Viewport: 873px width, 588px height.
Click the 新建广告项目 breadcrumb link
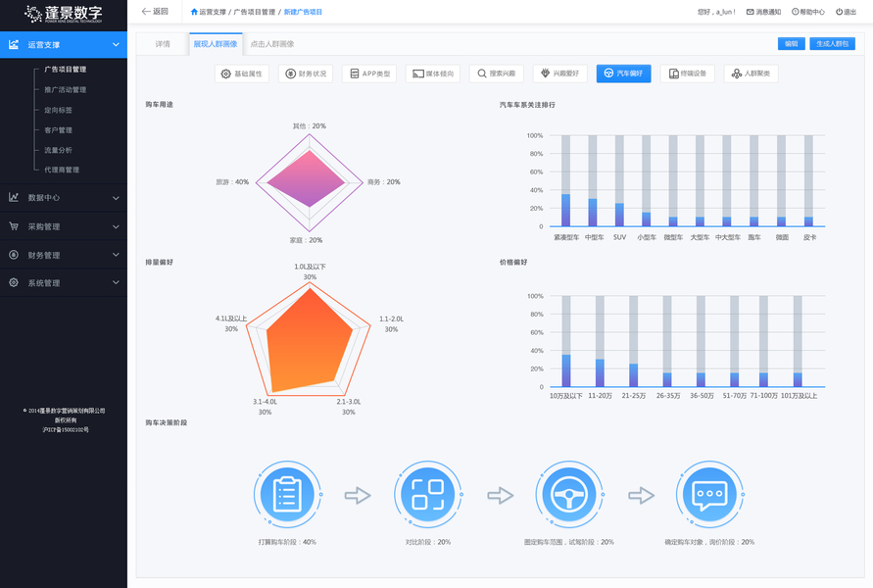click(303, 12)
